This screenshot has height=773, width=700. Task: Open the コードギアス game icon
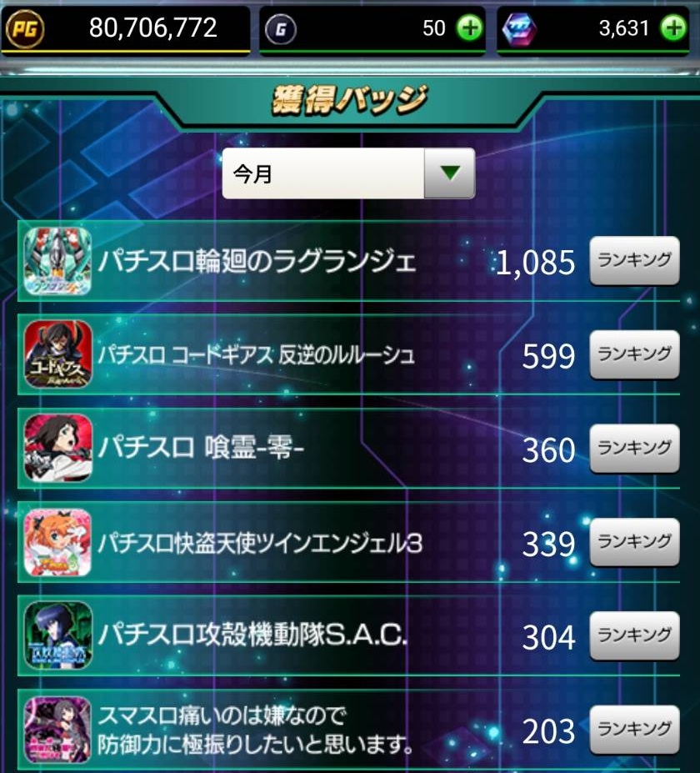tap(57, 354)
